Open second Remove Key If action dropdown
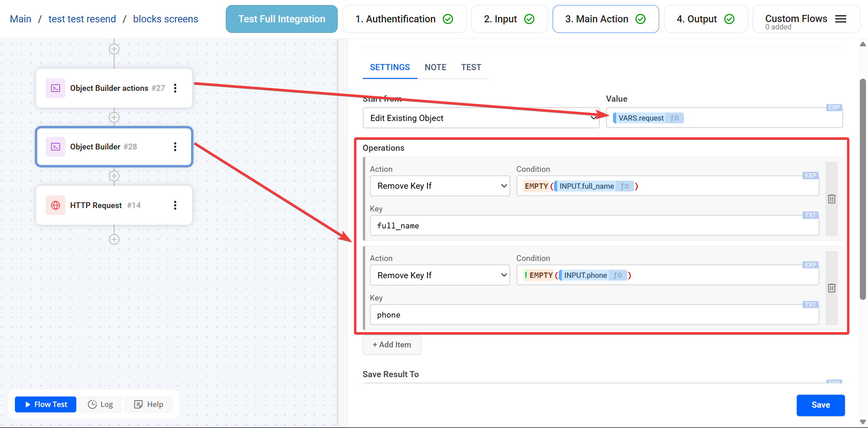Viewport: 868px width, 428px height. (440, 275)
